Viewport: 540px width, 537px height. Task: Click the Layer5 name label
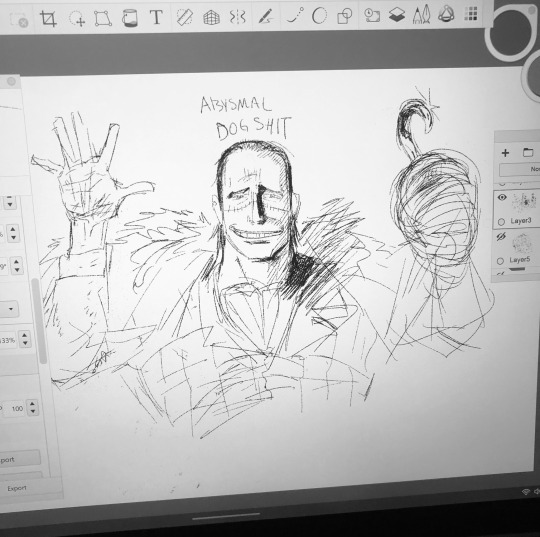click(x=520, y=259)
